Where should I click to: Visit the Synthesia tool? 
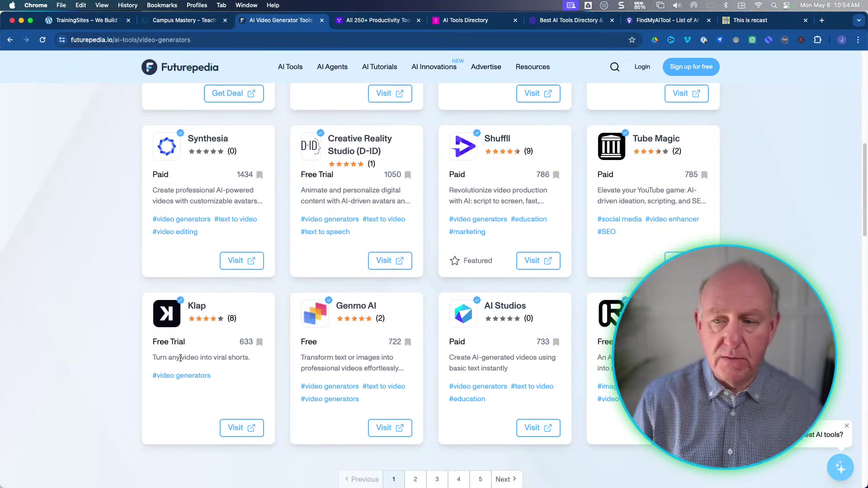coord(242,261)
